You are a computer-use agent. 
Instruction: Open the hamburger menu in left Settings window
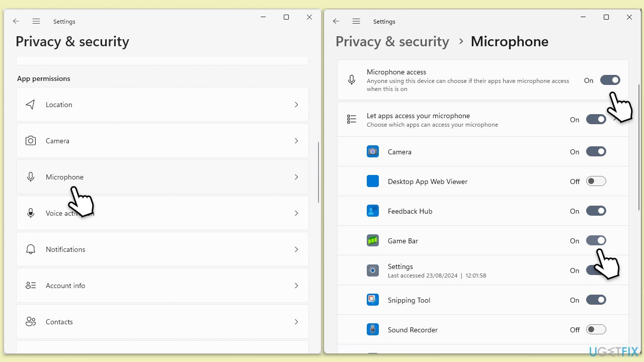coord(36,21)
